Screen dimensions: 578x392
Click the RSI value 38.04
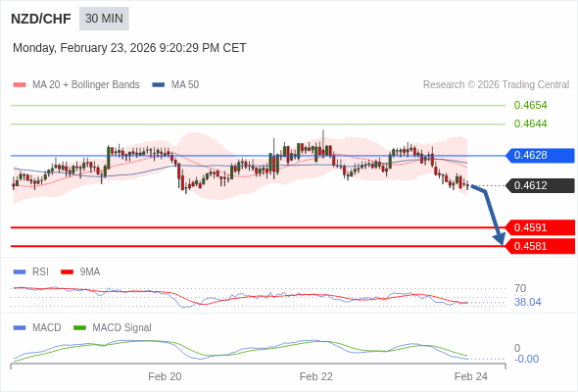527,303
